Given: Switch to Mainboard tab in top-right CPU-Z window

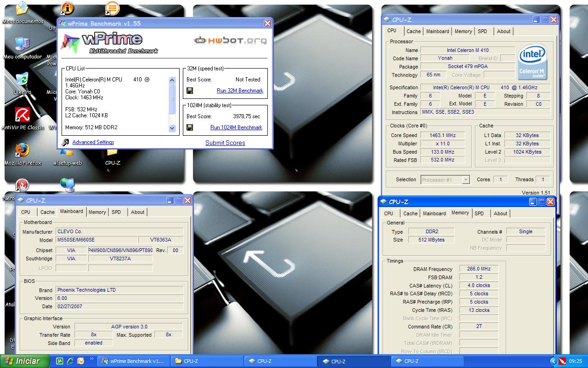Looking at the screenshot, I should 438,31.
